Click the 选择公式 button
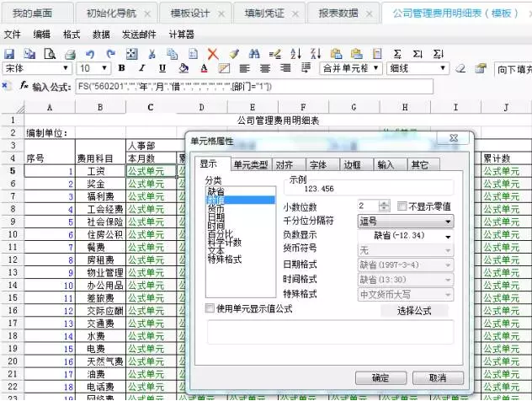The image size is (532, 401). [414, 310]
